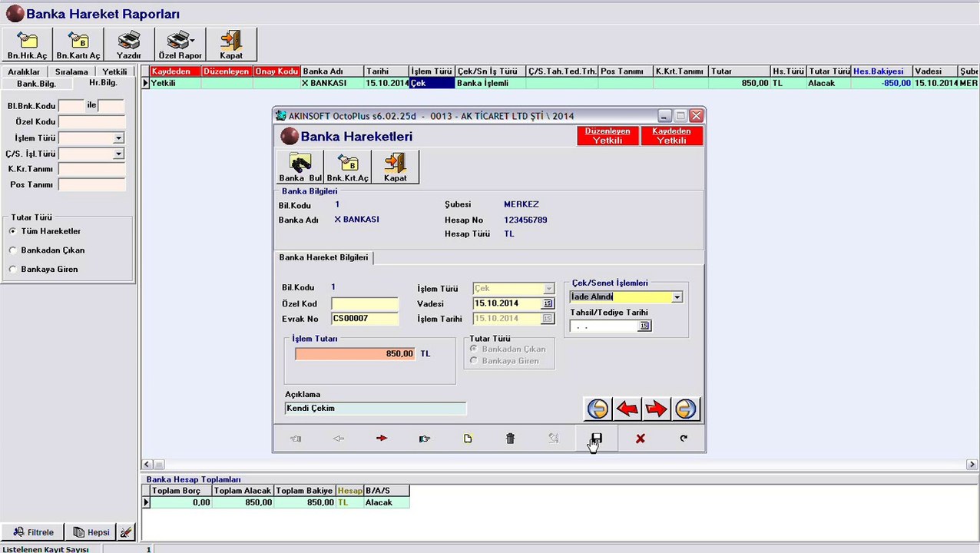The height and width of the screenshot is (553, 980).
Task: Click the grayed left arrow navigator icon
Action: (339, 439)
